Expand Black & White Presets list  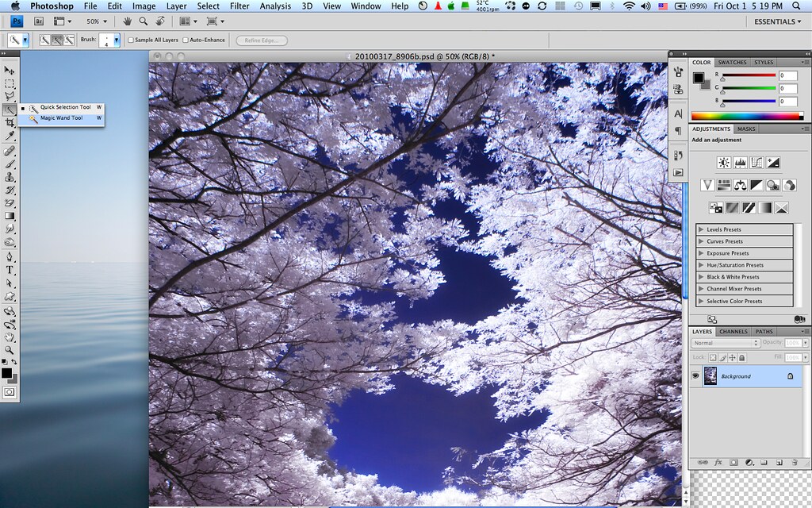click(701, 277)
